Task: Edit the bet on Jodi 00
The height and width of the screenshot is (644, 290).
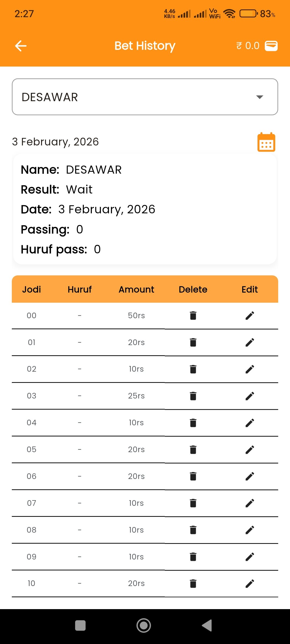Action: point(250,316)
